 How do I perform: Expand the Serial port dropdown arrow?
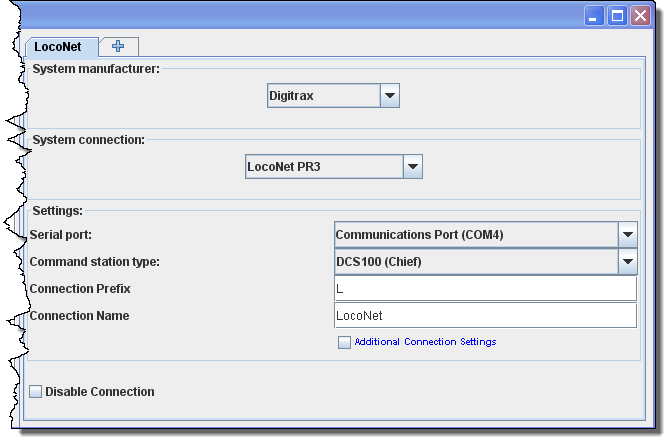coord(627,235)
